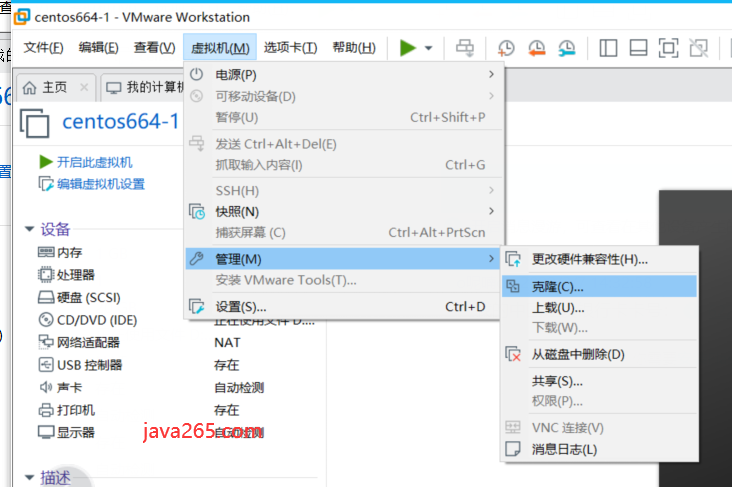Select the 打印机 device row
This screenshot has width=732, height=487.
66,410
